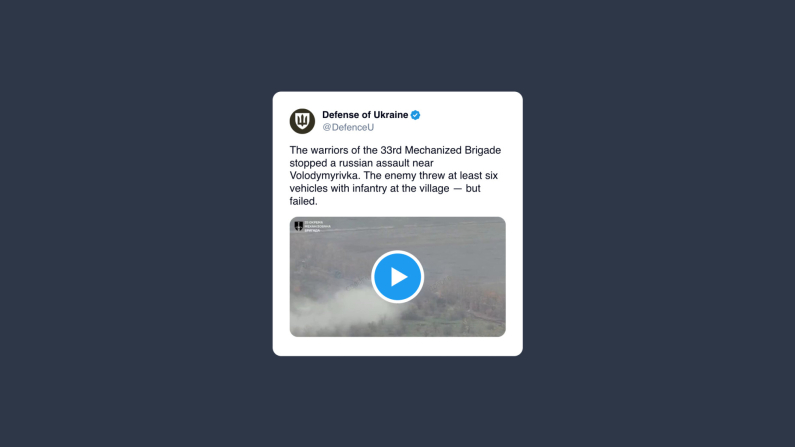Click the brigade watermark logo in video
The height and width of the screenshot is (447, 795).
coord(299,226)
